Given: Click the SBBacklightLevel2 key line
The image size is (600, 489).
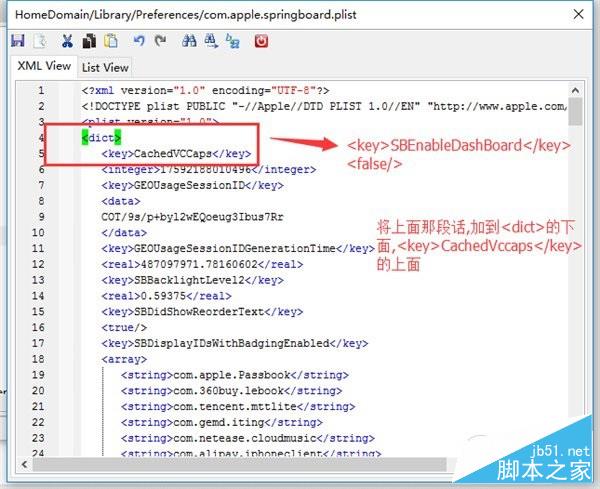Looking at the screenshot, I should coord(192,280).
